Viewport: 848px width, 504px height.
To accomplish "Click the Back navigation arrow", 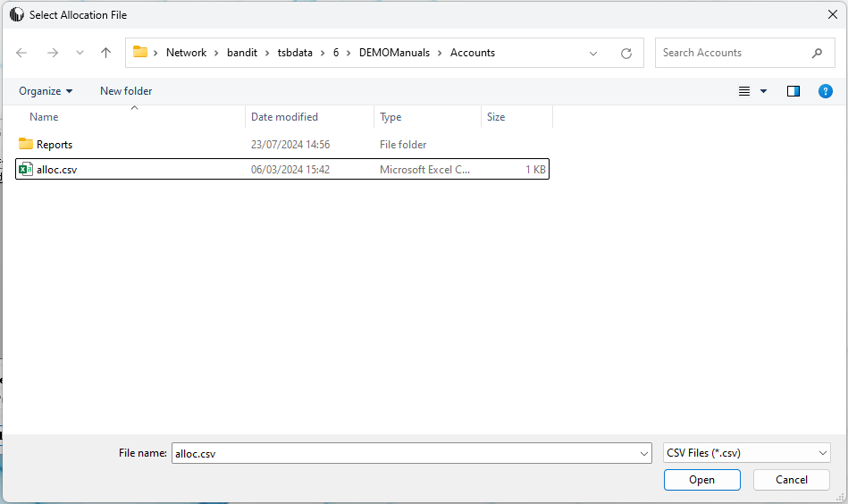I will [22, 53].
